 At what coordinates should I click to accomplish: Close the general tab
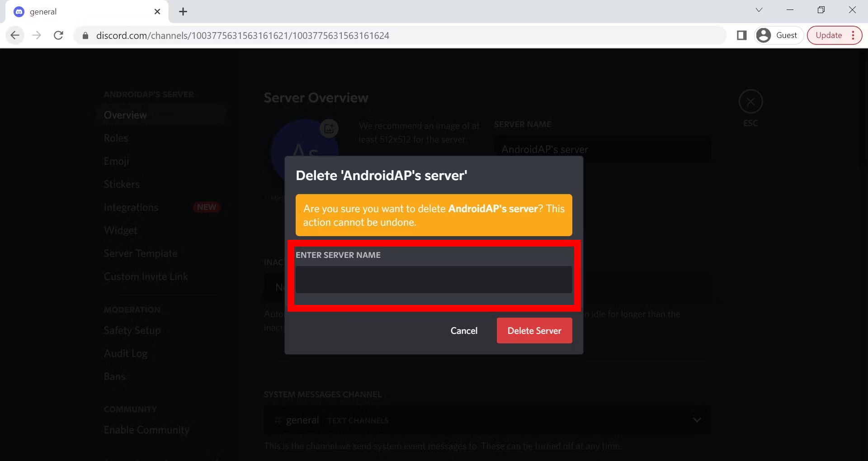point(157,12)
